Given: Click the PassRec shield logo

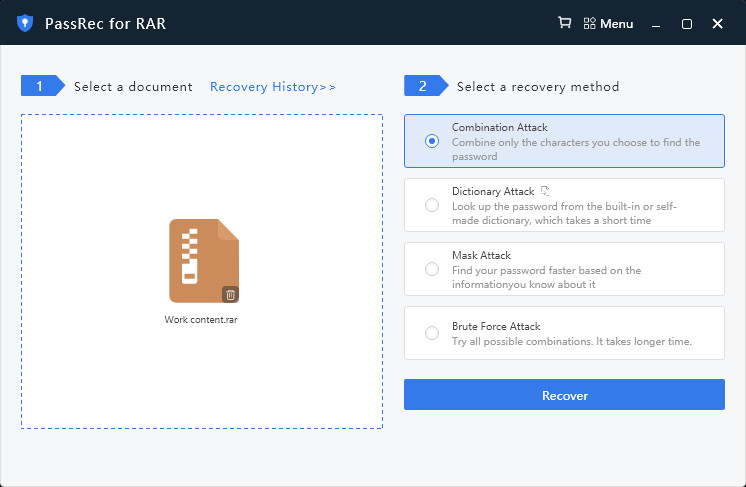Looking at the screenshot, I should coord(25,23).
